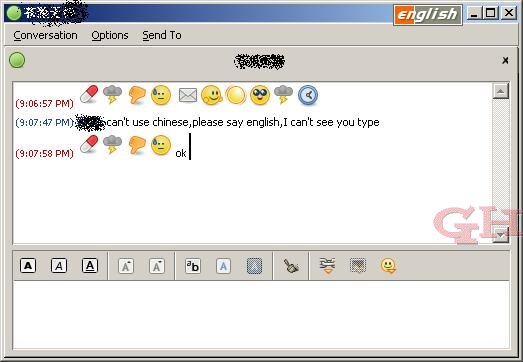Insert horizontal rule icon

click(x=327, y=266)
